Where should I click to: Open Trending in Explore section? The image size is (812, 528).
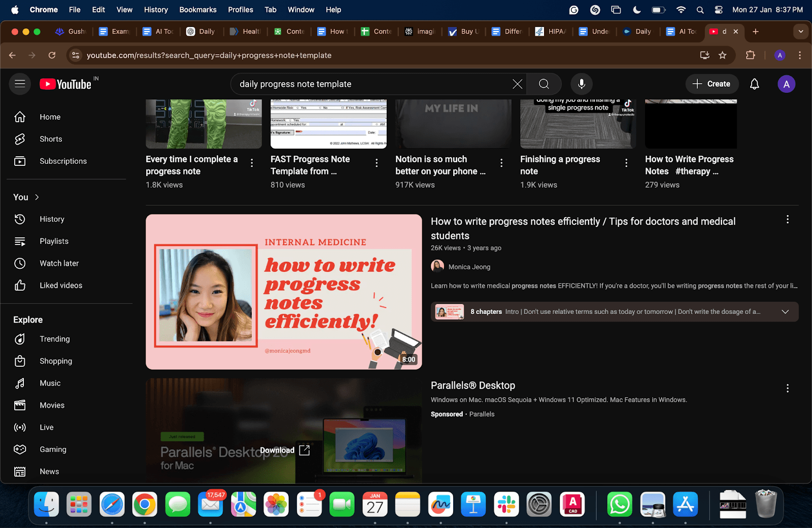[x=54, y=339]
